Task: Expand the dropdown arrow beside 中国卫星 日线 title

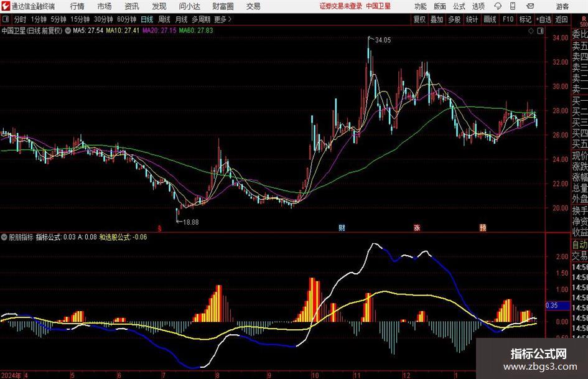Action: (68, 30)
